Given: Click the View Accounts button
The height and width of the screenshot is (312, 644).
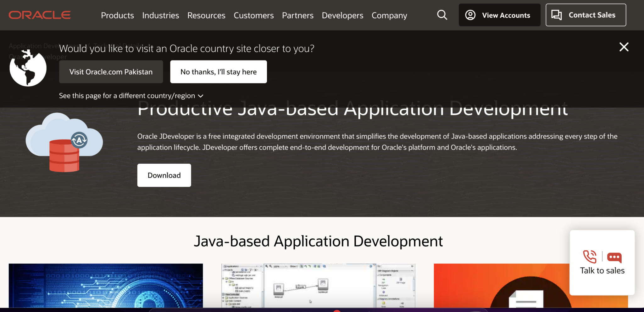Looking at the screenshot, I should point(499,15).
